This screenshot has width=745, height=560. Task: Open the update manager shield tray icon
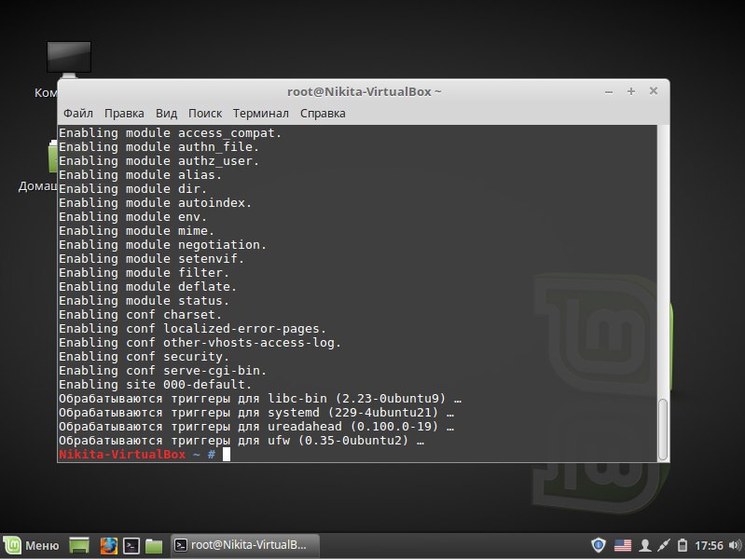(x=599, y=545)
